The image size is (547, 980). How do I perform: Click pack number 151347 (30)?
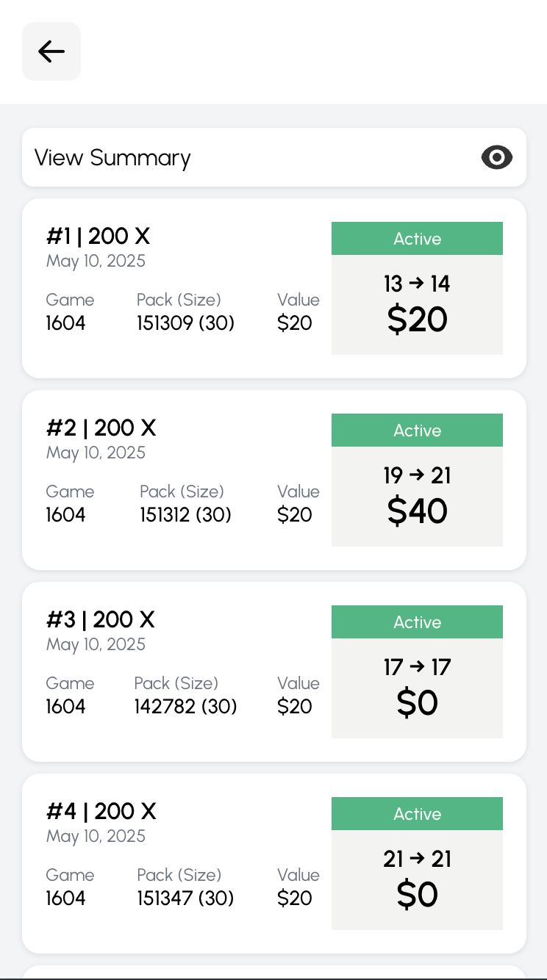pyautogui.click(x=185, y=898)
